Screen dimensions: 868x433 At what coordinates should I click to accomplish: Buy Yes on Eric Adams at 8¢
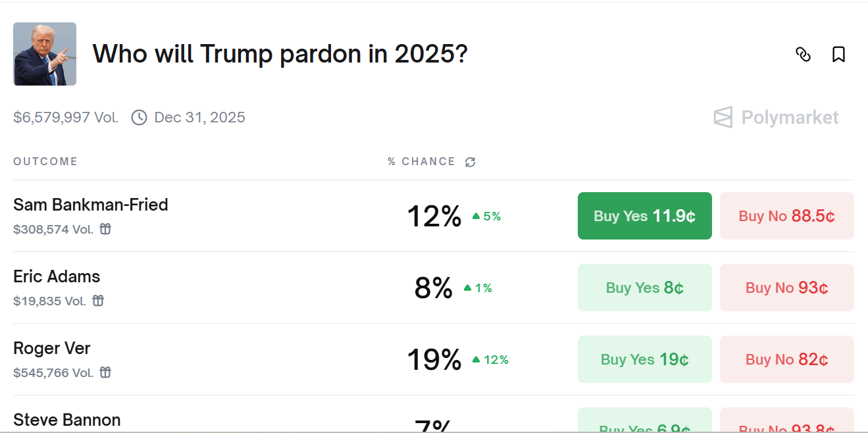click(644, 288)
